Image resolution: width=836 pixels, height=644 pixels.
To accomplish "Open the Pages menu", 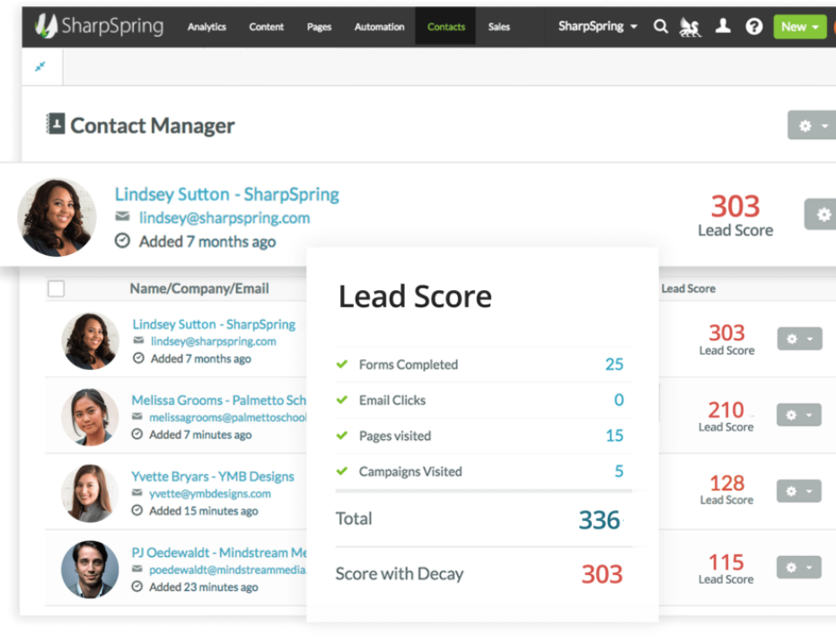I will tap(319, 27).
